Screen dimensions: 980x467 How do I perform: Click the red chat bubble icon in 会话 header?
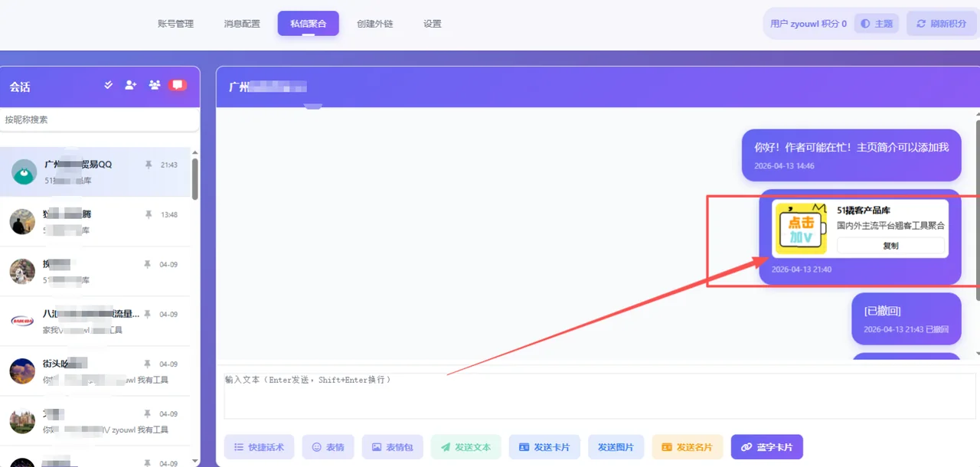point(178,85)
